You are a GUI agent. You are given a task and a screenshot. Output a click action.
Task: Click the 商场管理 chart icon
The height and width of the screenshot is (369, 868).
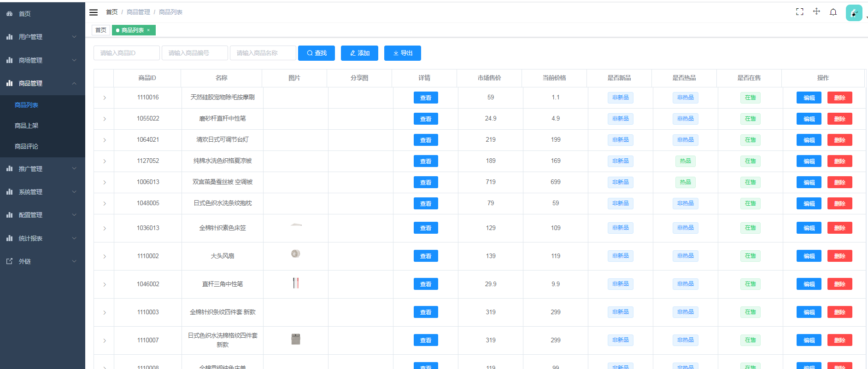[9, 60]
